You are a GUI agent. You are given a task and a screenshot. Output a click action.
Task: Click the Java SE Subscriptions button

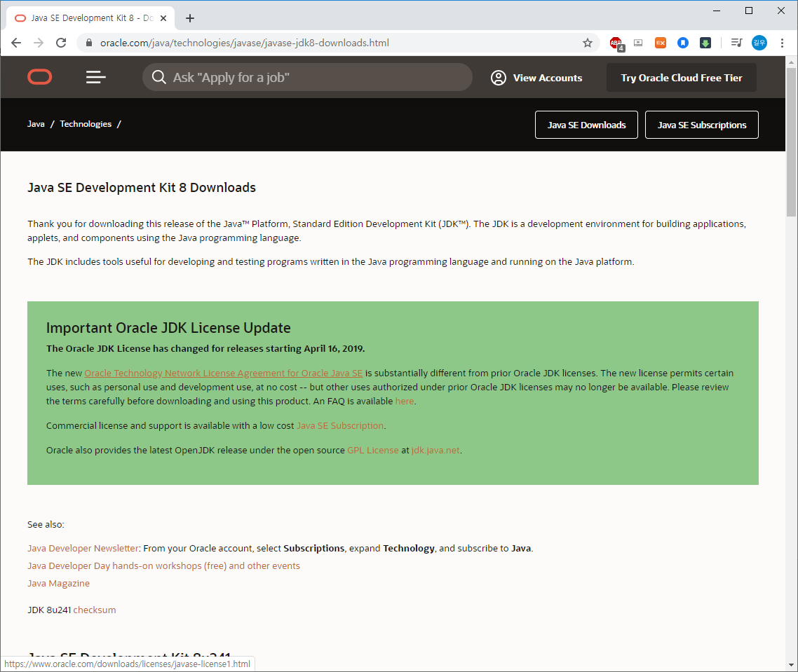(x=702, y=125)
